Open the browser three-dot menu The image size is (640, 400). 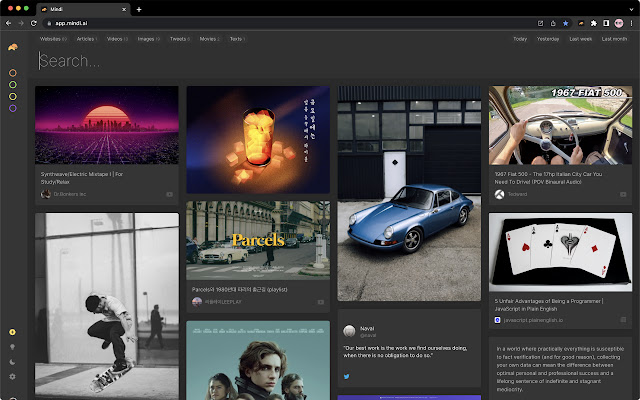(631, 23)
